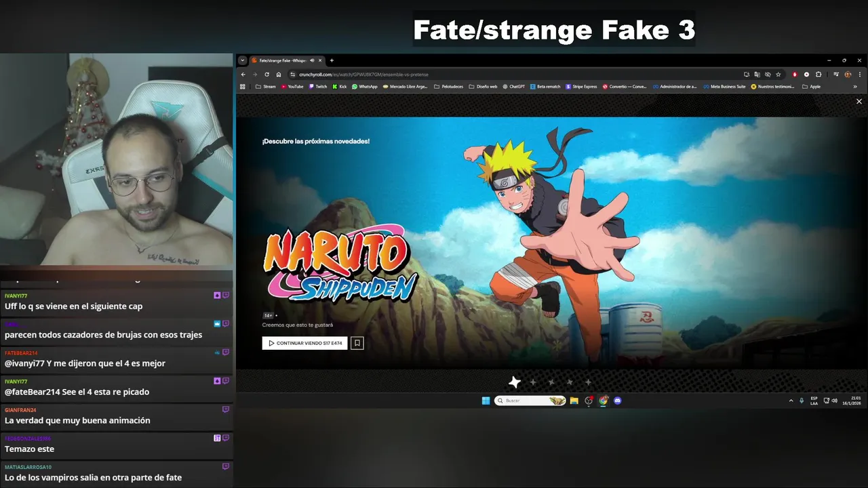Click the badge icon on 'Temazo este' message
Screen dimensions: 868x488
tap(217, 438)
